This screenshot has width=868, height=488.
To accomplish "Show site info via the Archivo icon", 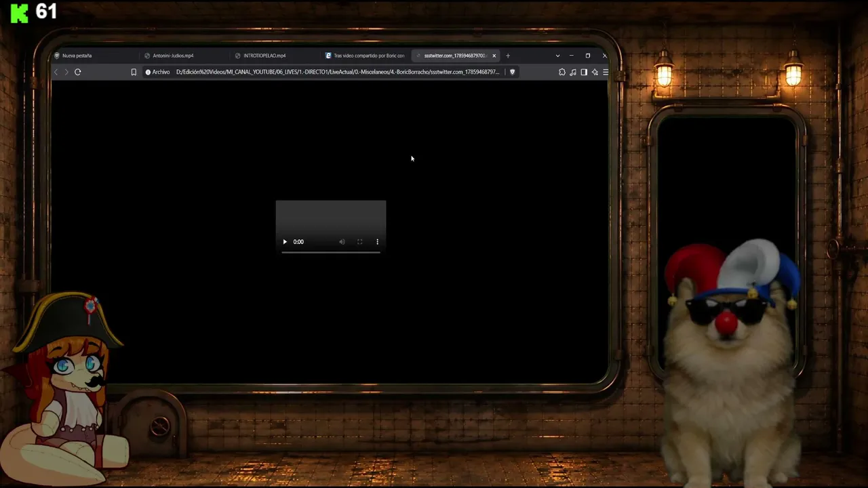I will tap(148, 72).
